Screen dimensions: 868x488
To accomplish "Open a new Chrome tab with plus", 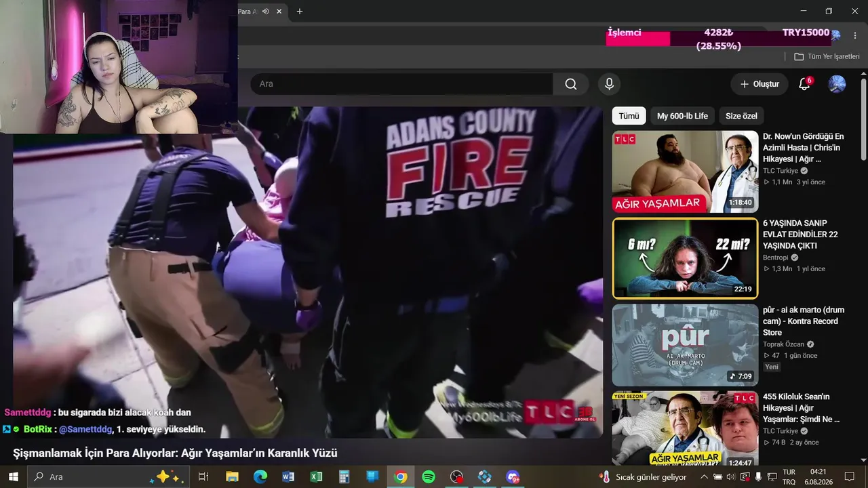I will 300,11.
